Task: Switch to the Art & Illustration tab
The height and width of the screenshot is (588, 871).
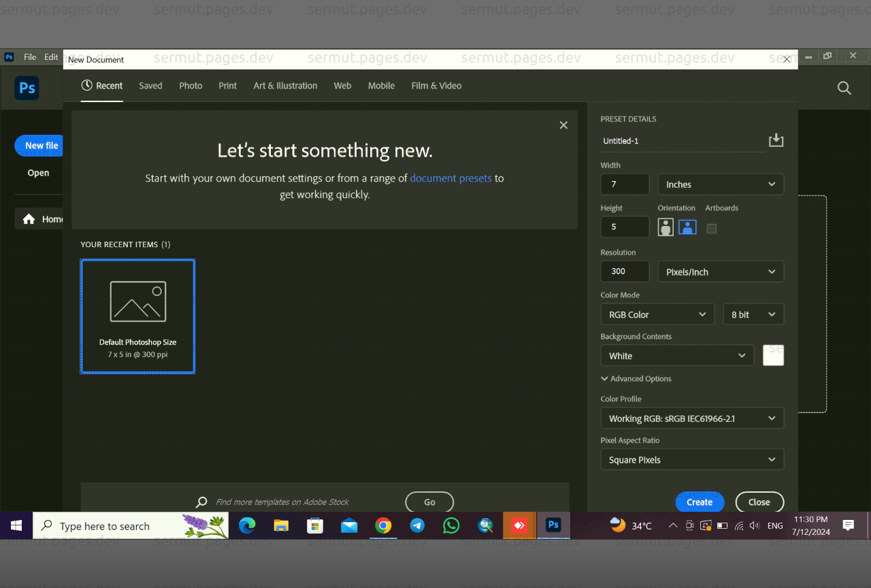Action: [x=285, y=86]
